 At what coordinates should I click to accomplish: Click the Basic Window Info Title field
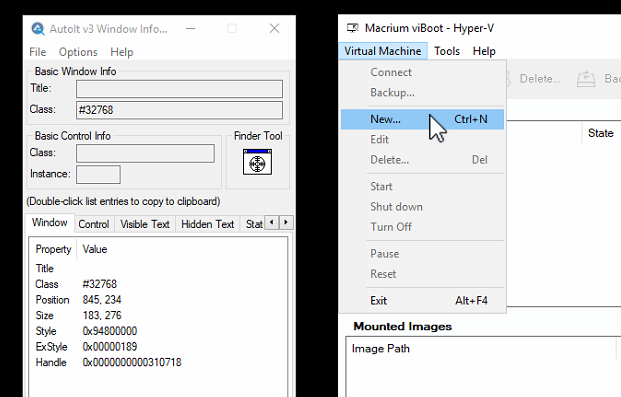pos(179,89)
